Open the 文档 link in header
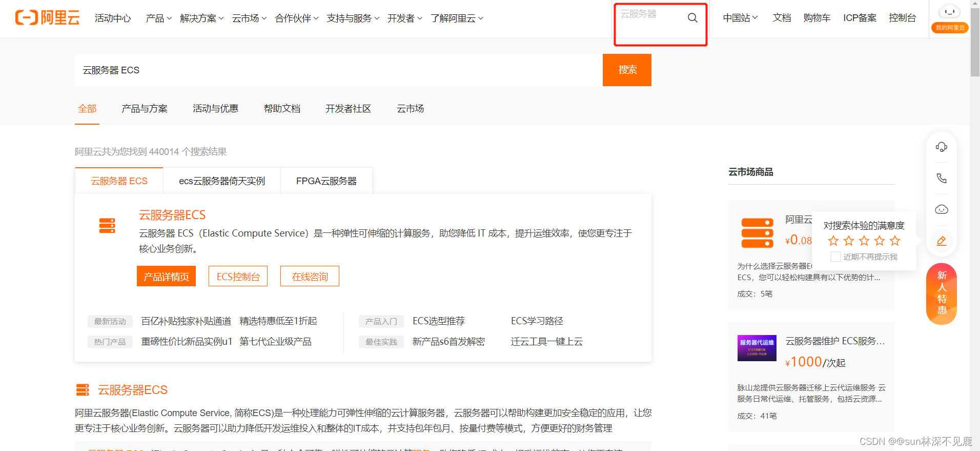Viewport: 980px width, 451px height. [x=782, y=18]
